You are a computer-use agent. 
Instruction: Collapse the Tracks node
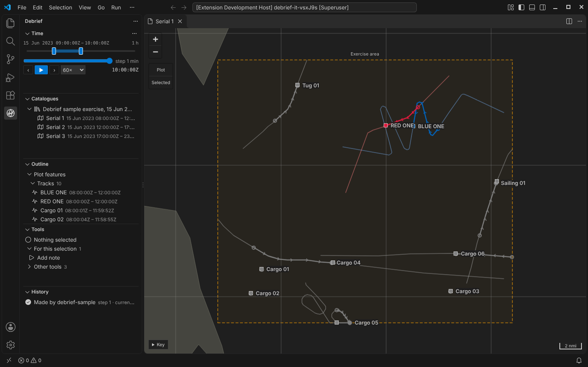[x=33, y=183]
